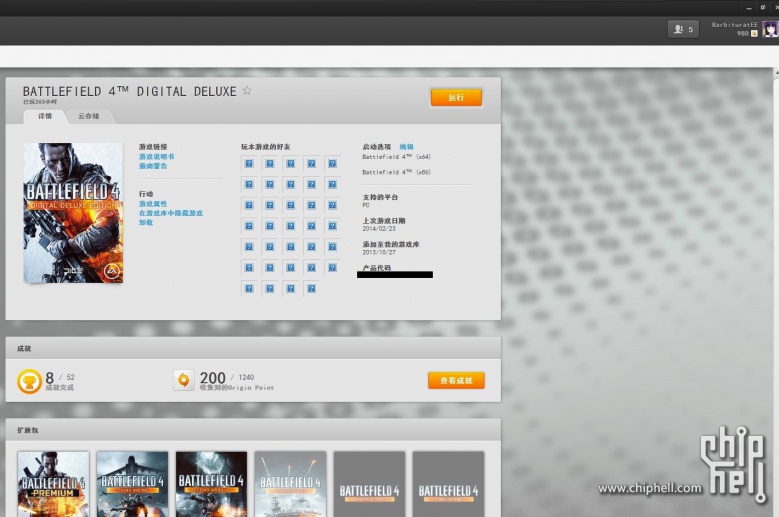The height and width of the screenshot is (517, 779).
Task: Click the 扩展包 expansions heading
Action: [28, 430]
